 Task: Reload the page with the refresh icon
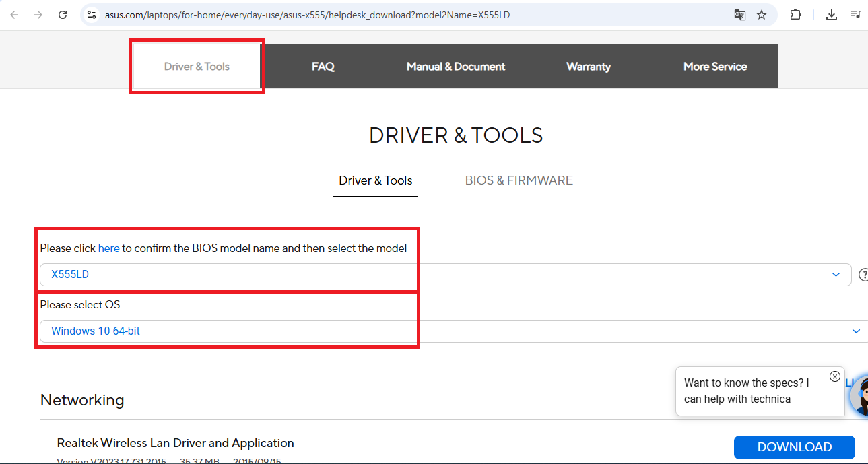(x=63, y=15)
